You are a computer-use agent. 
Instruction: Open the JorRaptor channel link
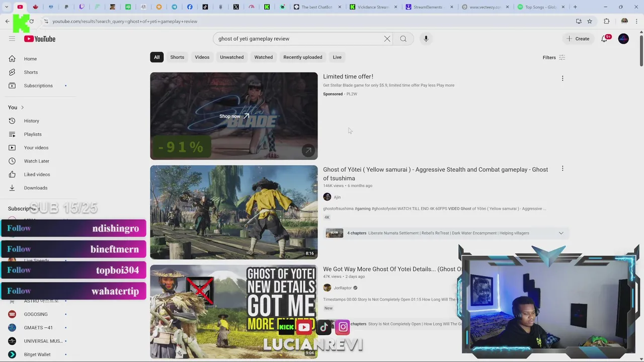(343, 288)
